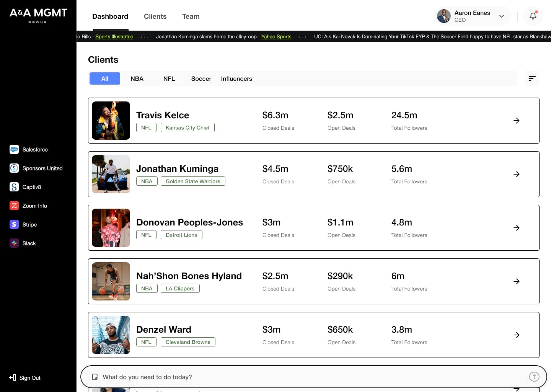Submit the prompt with the up-arrow button
The height and width of the screenshot is (392, 551).
click(534, 377)
